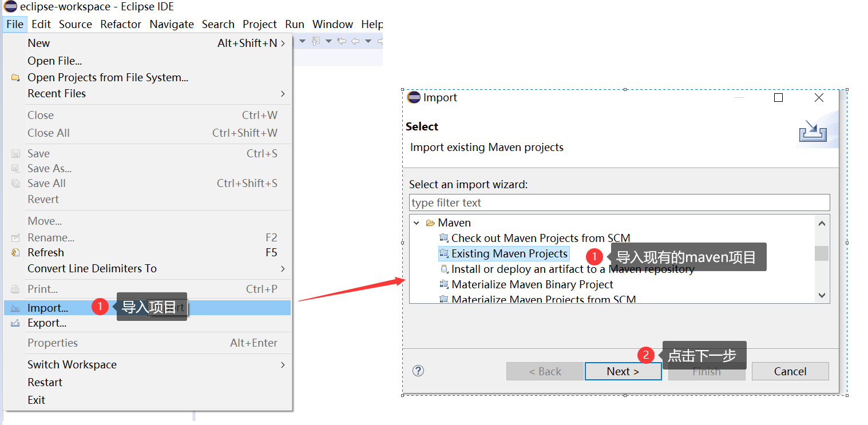The width and height of the screenshot is (868, 425).
Task: Open the Refactor menu
Action: tap(121, 24)
